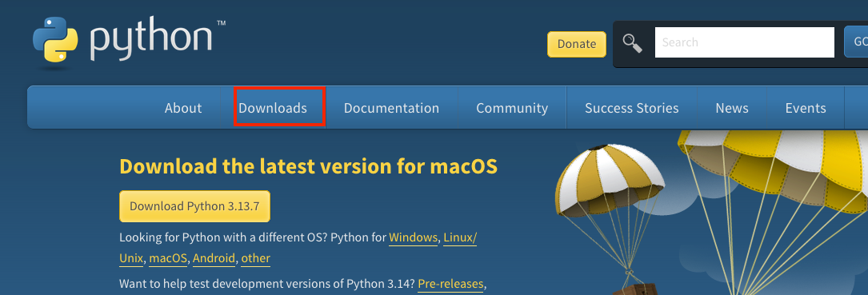868x295 pixels.
Task: Follow the Windows download link
Action: pyautogui.click(x=413, y=238)
